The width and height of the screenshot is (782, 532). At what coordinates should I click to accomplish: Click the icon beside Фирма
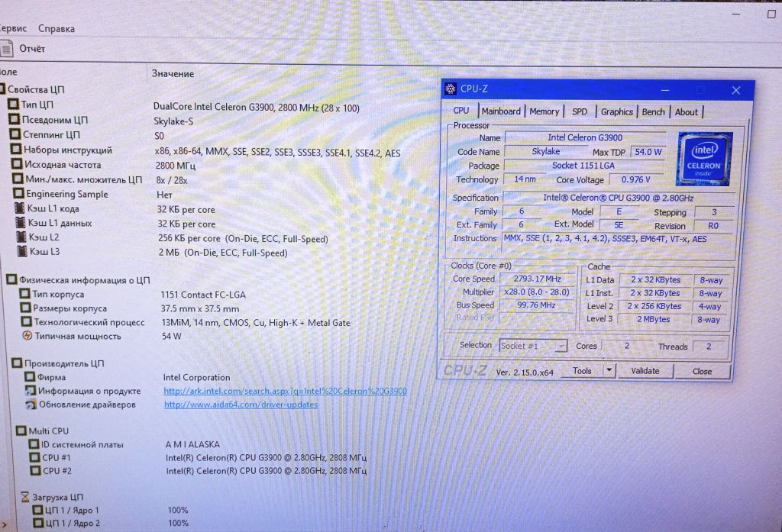tap(30, 377)
